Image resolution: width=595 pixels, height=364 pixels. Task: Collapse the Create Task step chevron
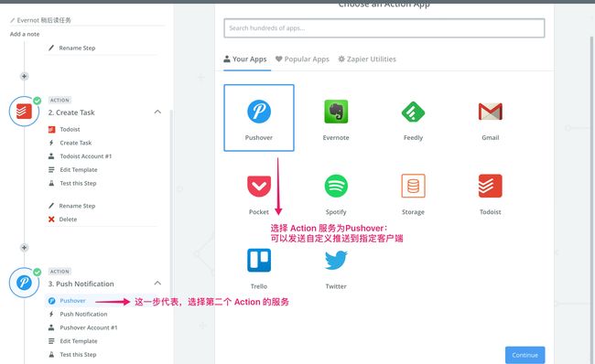coord(157,112)
